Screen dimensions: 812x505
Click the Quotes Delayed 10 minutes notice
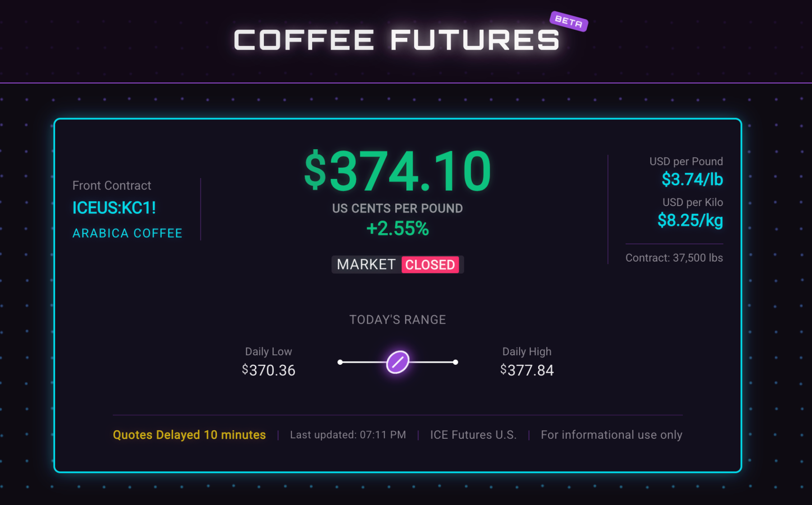click(x=189, y=435)
